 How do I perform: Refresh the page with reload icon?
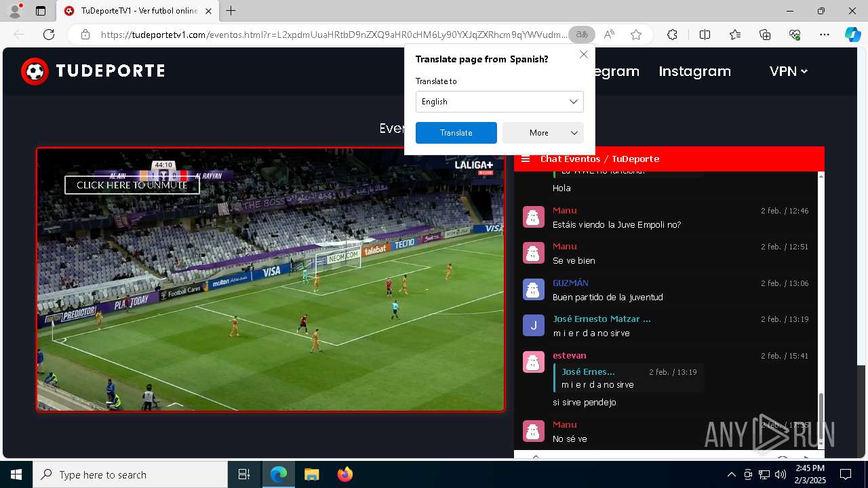click(49, 35)
